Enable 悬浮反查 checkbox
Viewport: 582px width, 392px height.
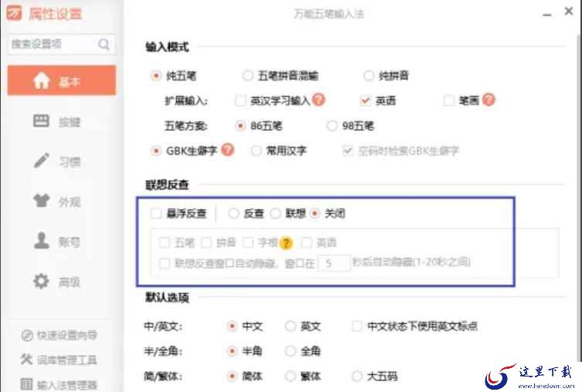tap(156, 213)
